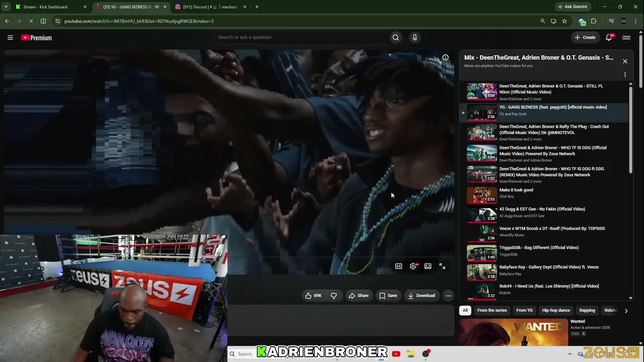Screen dimensions: 644x362
Task: Open more actions ellipsis below video
Action: [448, 296]
